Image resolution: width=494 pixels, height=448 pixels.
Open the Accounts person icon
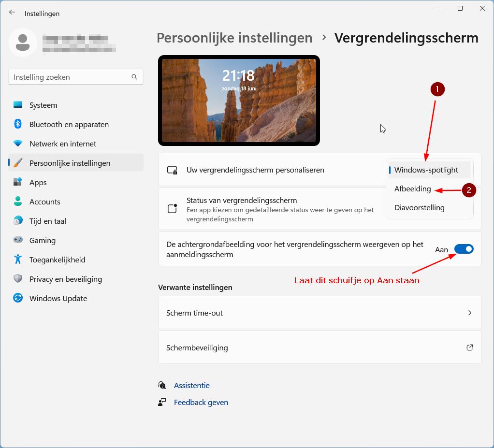(x=18, y=202)
